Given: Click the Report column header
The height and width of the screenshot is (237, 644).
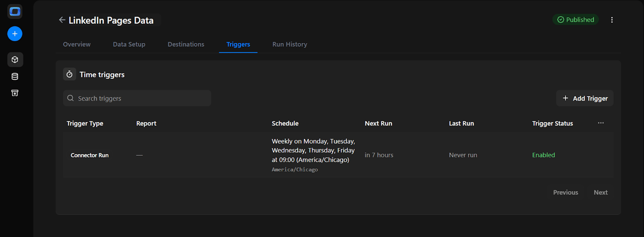Looking at the screenshot, I should [x=146, y=123].
